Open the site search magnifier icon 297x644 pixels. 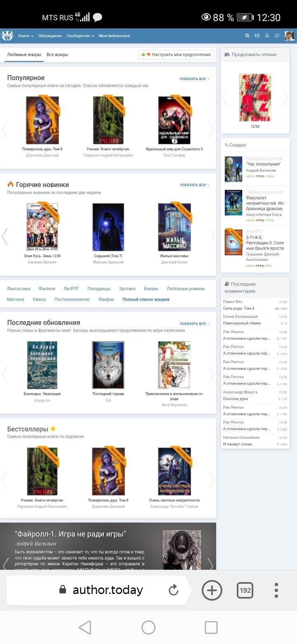click(247, 36)
